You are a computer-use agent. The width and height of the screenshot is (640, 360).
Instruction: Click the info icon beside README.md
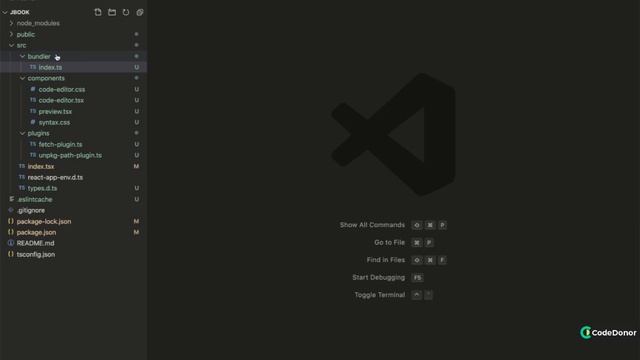(x=11, y=243)
